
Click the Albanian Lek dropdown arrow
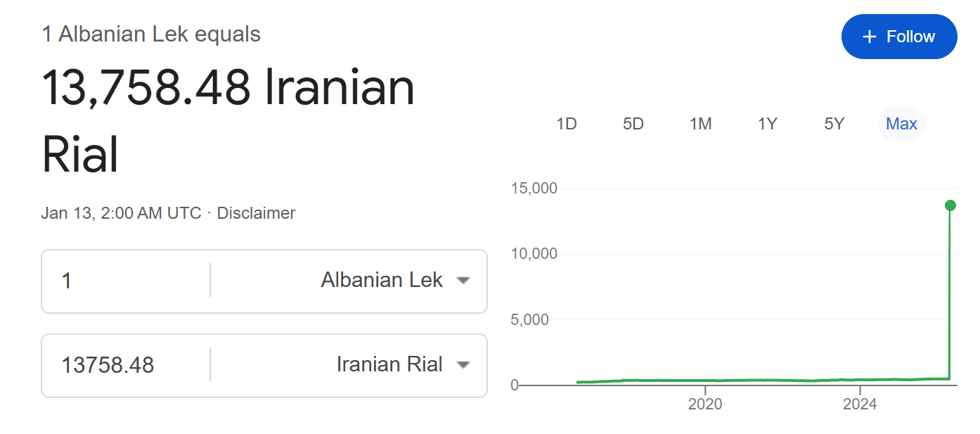pos(463,281)
